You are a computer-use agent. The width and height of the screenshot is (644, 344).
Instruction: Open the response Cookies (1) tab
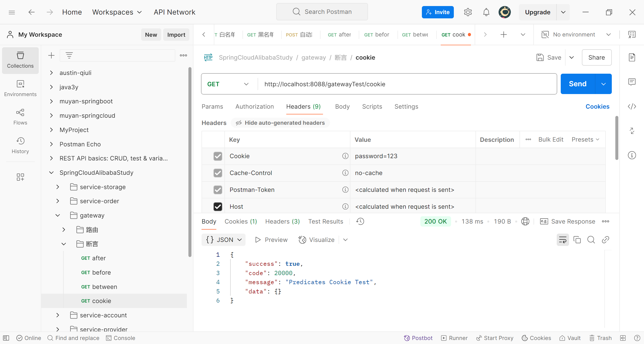coord(240,221)
